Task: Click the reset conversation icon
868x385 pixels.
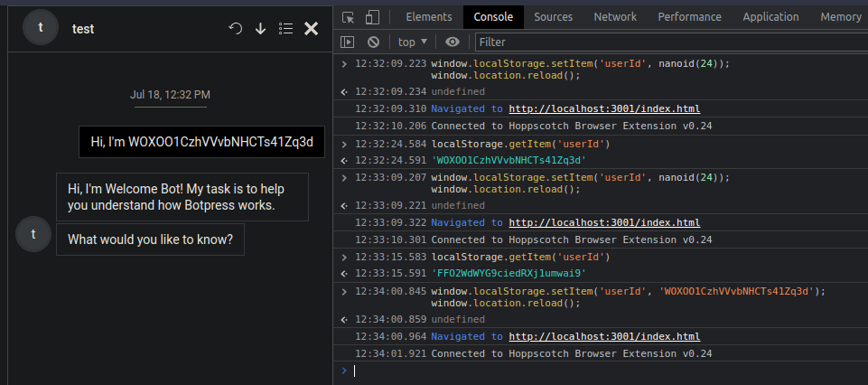Action: point(236,29)
